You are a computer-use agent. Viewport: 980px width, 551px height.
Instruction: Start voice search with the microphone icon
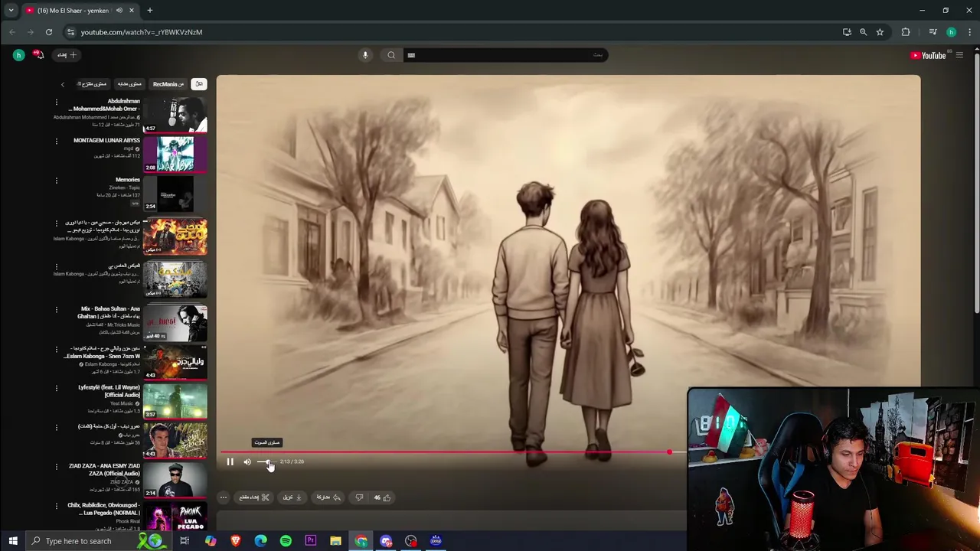pos(365,55)
